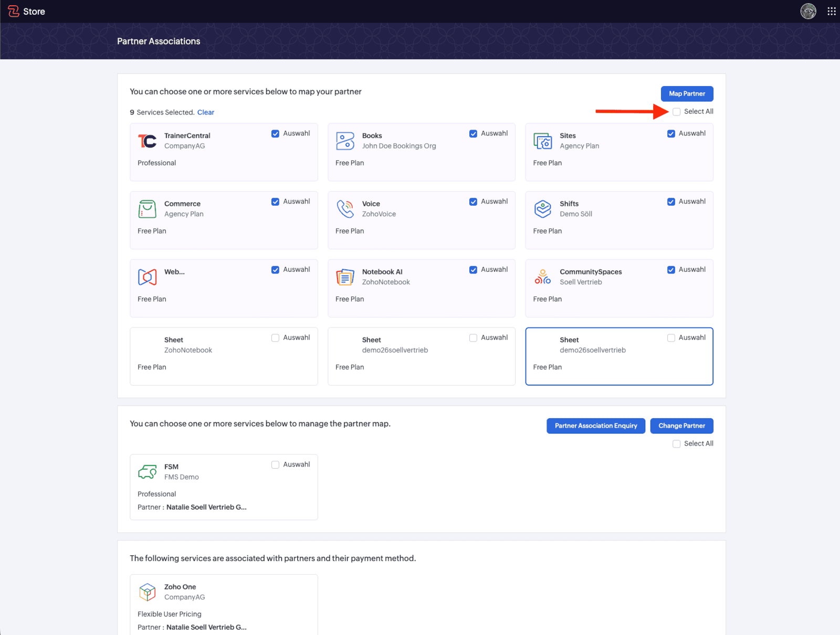The width and height of the screenshot is (840, 635).
Task: Uncheck Auswahl for TrainerCentral
Action: click(x=275, y=134)
